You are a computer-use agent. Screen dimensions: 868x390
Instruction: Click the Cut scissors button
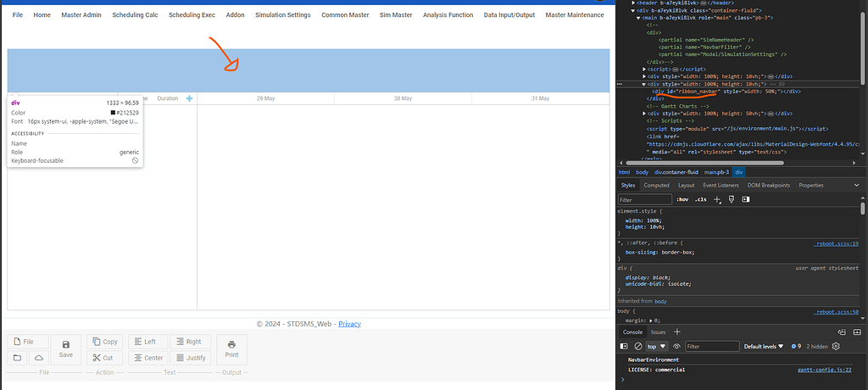click(x=104, y=358)
